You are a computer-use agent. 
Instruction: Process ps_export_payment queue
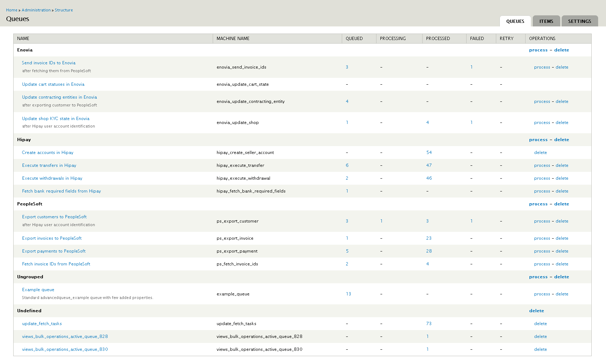point(542,251)
